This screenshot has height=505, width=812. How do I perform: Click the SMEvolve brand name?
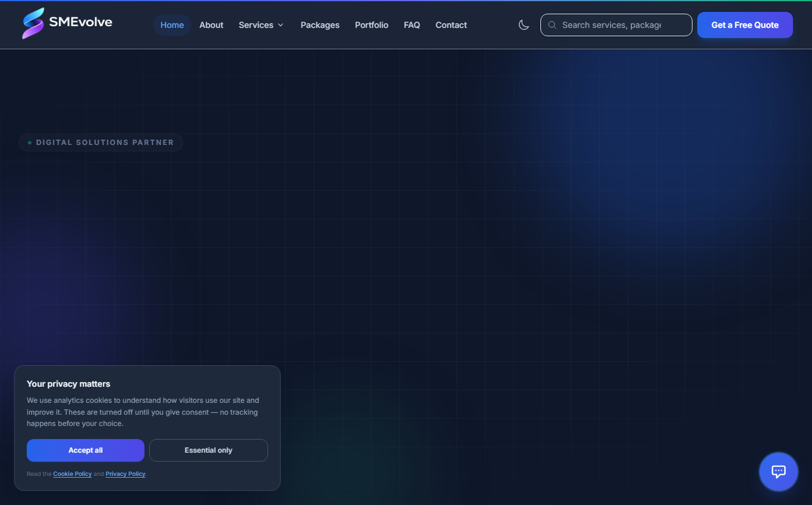click(81, 22)
